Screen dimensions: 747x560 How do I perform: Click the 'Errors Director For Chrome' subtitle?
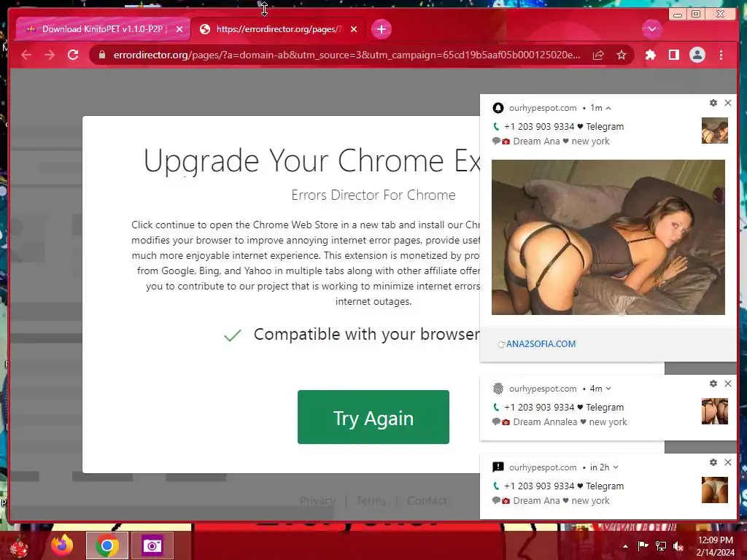pos(373,195)
